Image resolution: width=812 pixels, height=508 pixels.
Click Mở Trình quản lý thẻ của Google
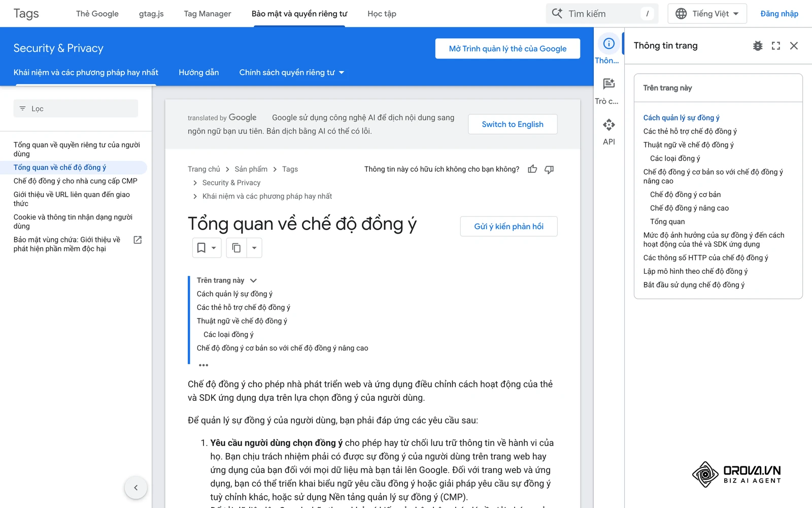point(507,49)
